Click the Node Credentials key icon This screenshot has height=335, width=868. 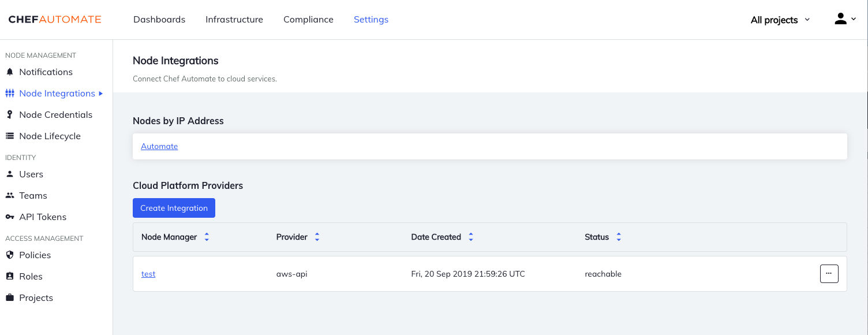point(10,114)
